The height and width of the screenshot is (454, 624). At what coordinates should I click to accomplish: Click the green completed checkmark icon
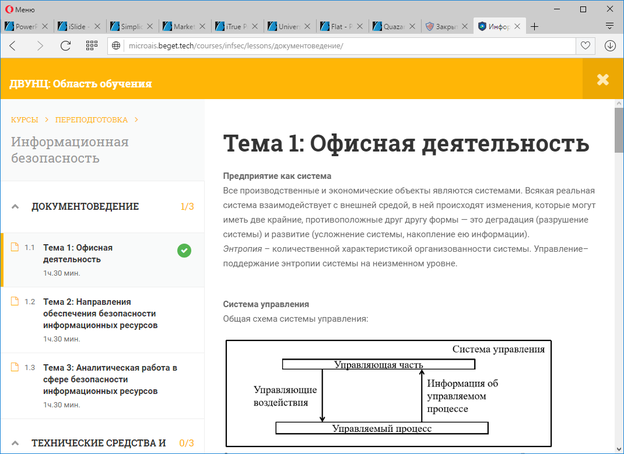click(x=184, y=251)
